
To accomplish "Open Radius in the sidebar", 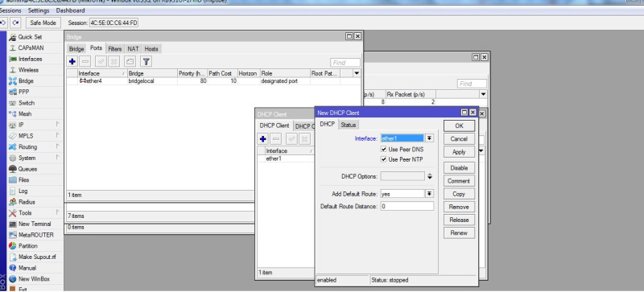I will [27, 202].
